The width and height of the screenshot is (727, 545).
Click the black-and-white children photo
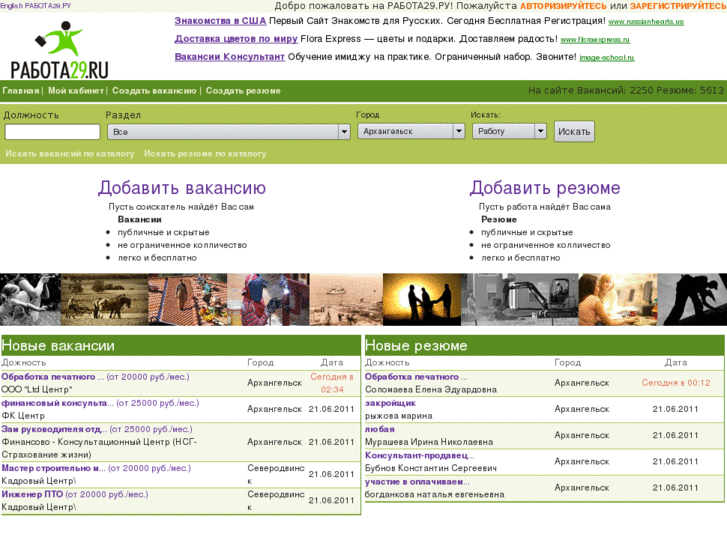(31, 299)
